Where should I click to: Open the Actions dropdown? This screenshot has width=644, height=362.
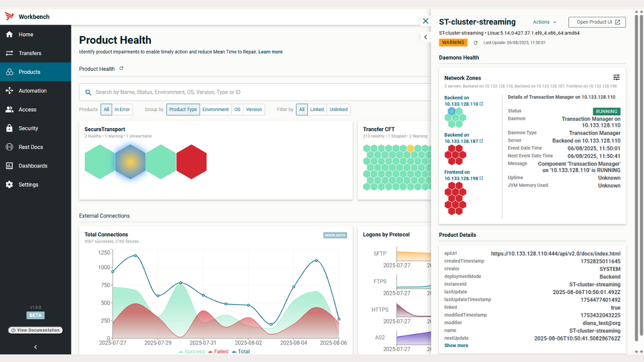point(545,22)
